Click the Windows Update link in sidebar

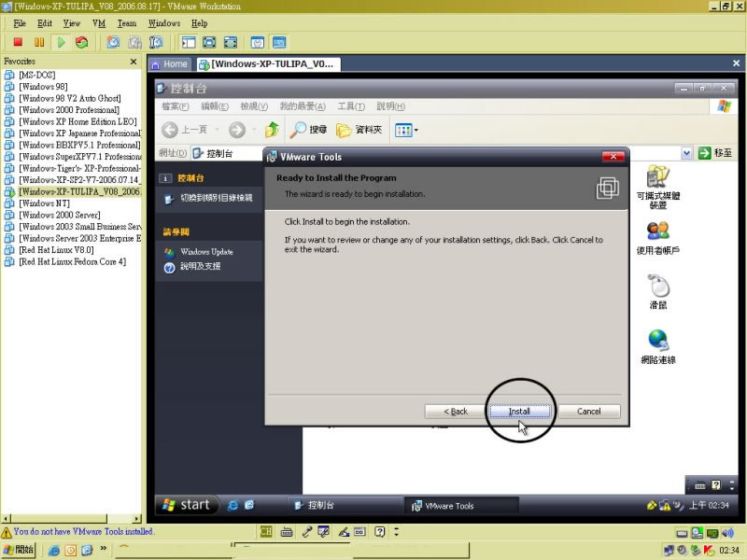click(206, 252)
